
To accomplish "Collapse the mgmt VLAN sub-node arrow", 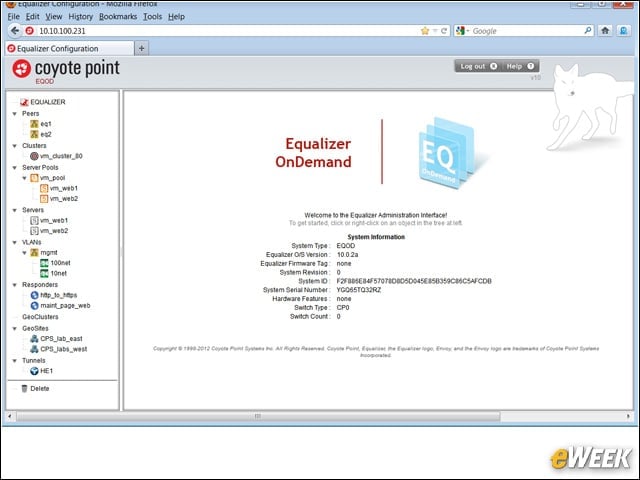I will [24, 253].
